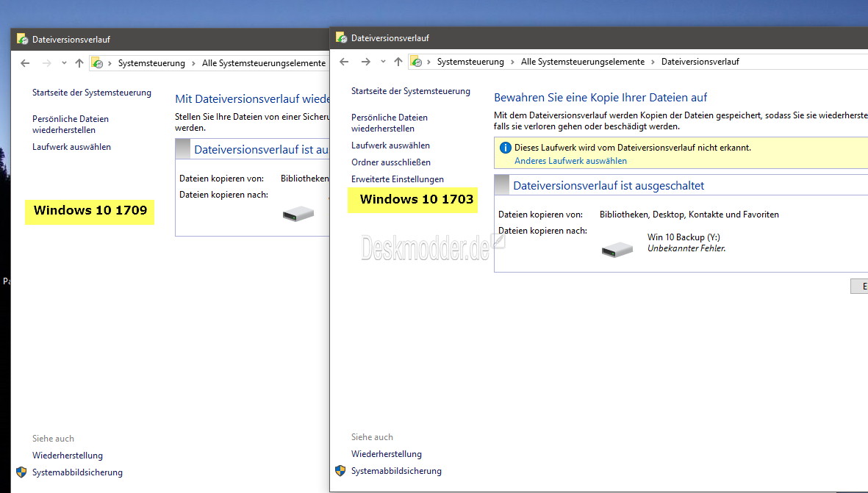This screenshot has width=868, height=493.
Task: Click Alle Systemsteuerungselemente breadcrumb in the right window
Action: [583, 62]
